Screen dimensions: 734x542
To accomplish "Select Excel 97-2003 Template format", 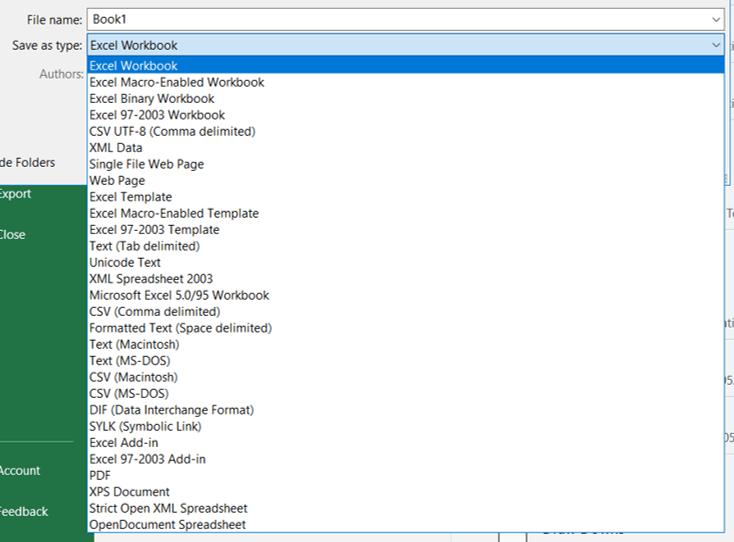I will 406,230.
